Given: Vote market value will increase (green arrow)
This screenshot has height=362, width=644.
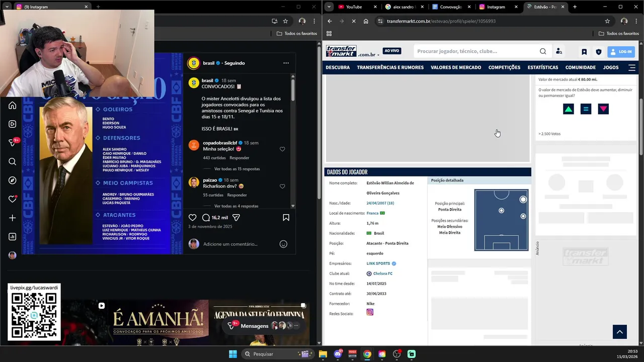Looking at the screenshot, I should tap(569, 109).
